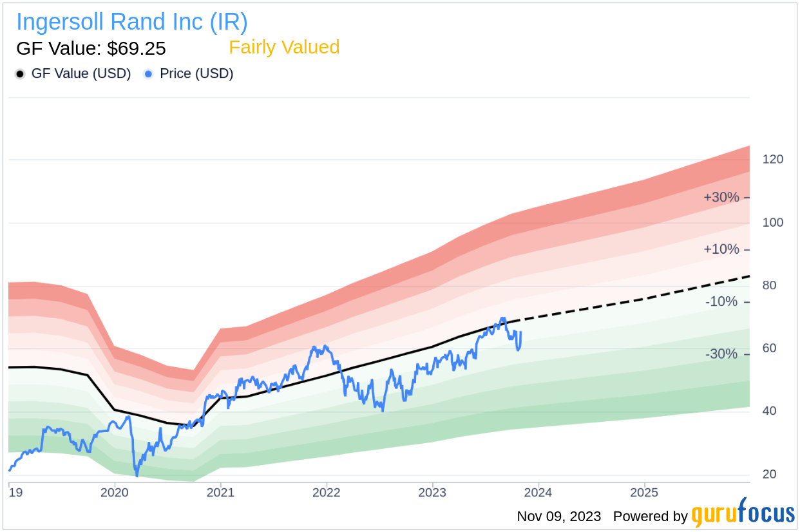Click the -30% band label
The width and height of the screenshot is (800, 532).
722,354
